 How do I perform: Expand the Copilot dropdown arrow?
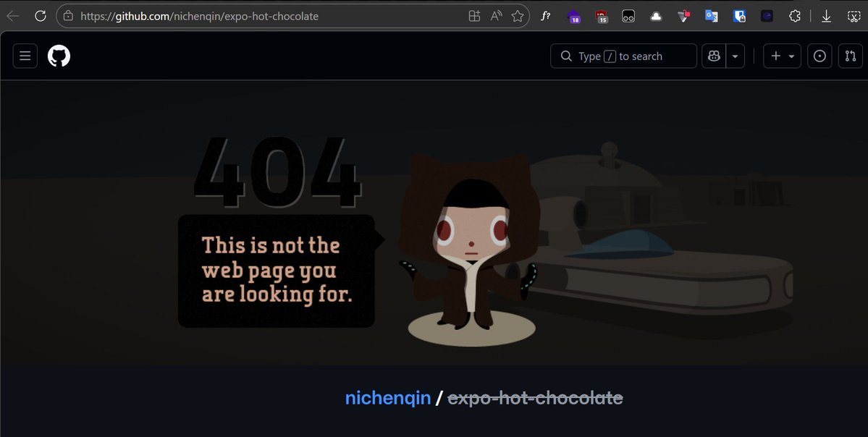click(735, 56)
